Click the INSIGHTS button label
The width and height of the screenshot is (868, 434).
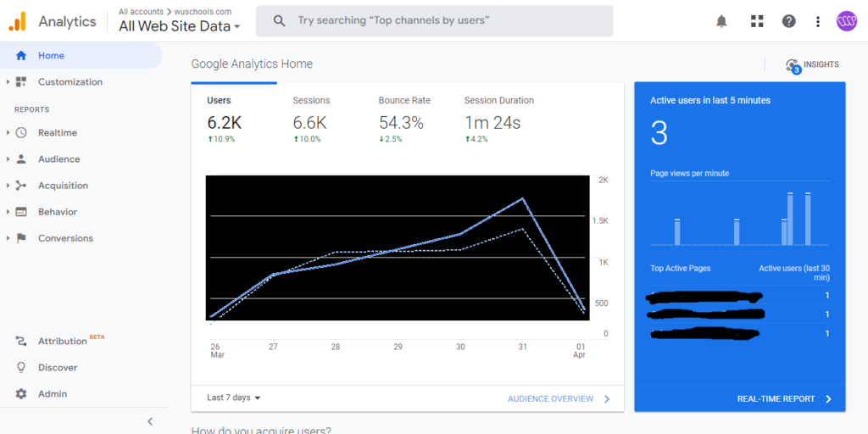click(x=821, y=64)
